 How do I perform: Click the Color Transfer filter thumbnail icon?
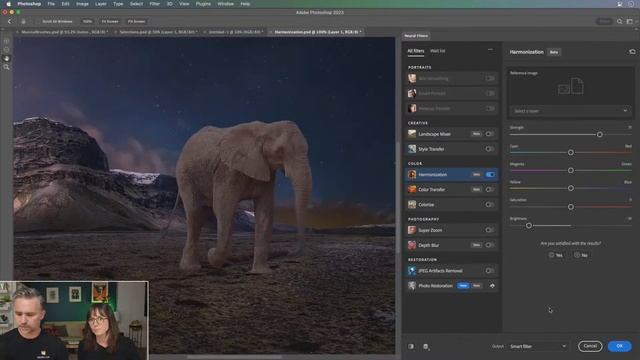pyautogui.click(x=412, y=189)
